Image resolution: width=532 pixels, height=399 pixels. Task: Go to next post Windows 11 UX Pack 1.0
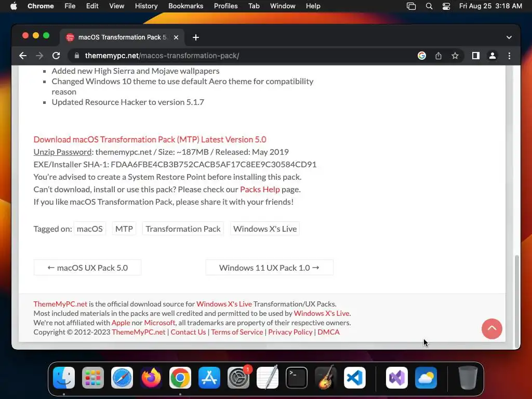[270, 268]
